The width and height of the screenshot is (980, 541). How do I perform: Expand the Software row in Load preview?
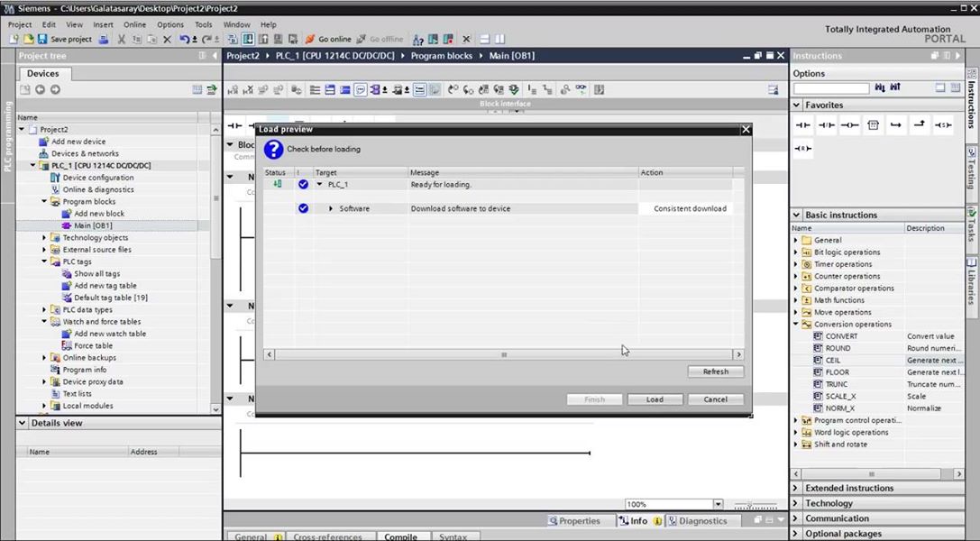tap(331, 208)
